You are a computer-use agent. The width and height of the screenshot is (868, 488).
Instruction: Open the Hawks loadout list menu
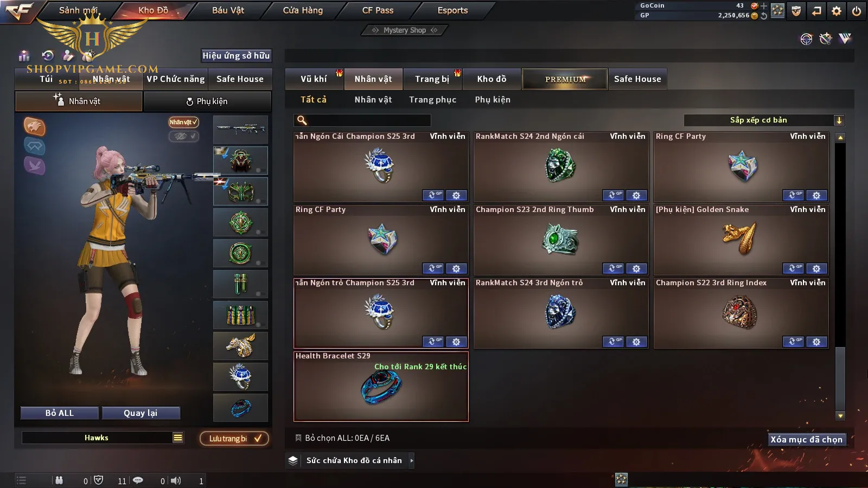point(178,438)
